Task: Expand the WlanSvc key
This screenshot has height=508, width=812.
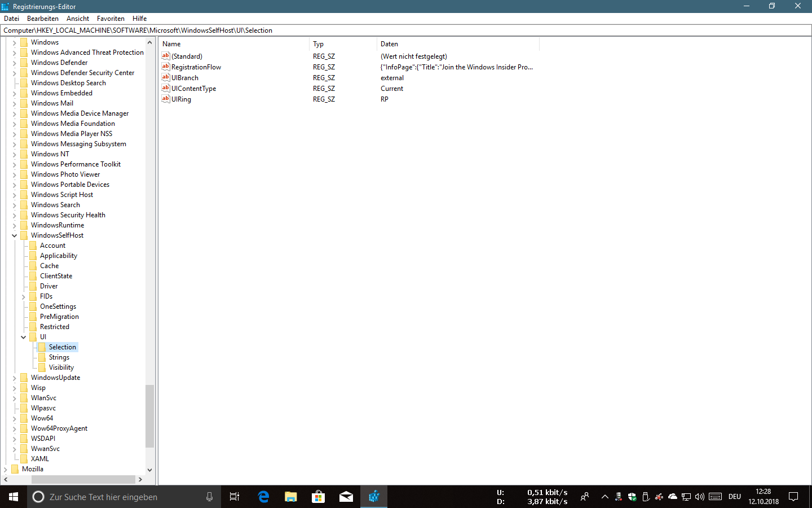Action: tap(15, 398)
